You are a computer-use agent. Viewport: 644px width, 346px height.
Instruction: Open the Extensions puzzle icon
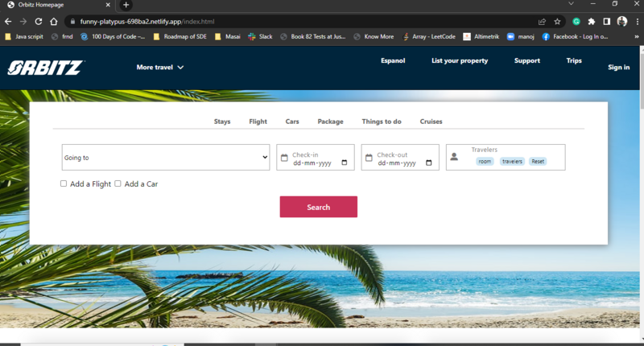(592, 22)
